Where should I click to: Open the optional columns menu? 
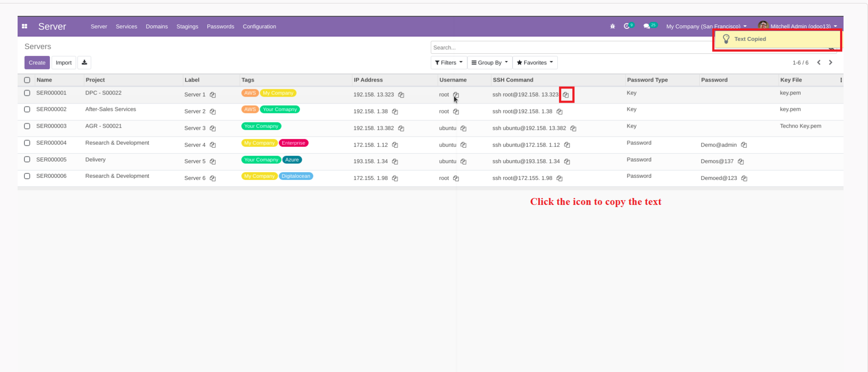click(x=841, y=80)
